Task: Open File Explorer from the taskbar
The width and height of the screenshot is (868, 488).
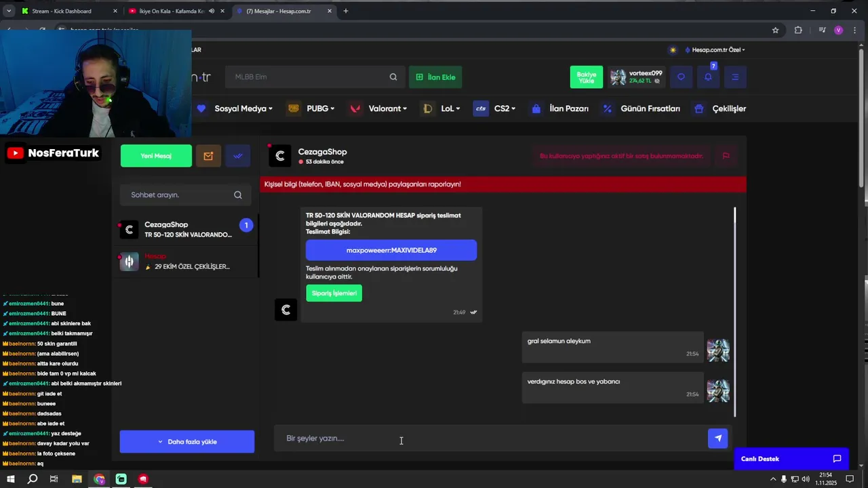Action: [x=77, y=479]
